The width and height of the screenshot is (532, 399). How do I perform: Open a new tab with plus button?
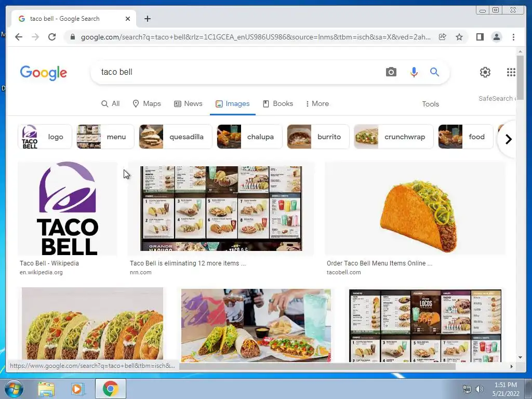click(x=147, y=19)
